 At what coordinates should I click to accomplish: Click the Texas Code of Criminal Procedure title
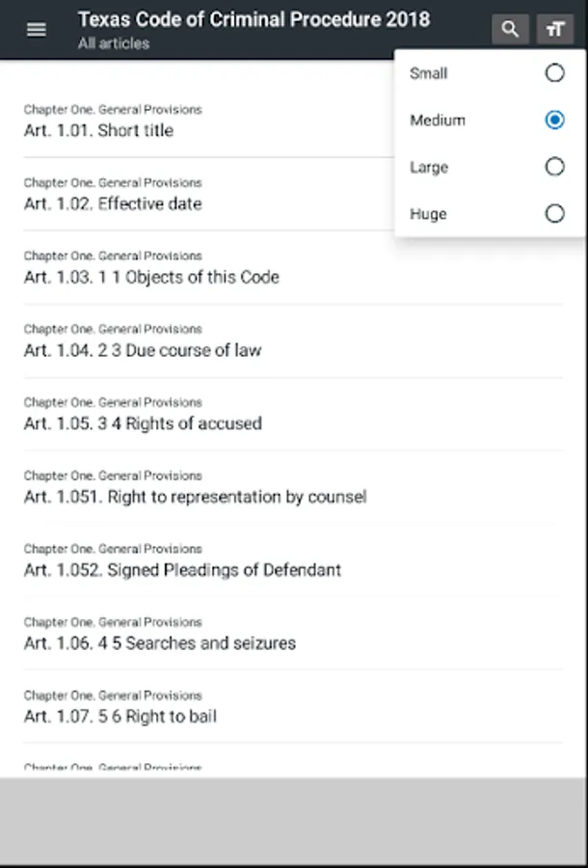point(254,20)
